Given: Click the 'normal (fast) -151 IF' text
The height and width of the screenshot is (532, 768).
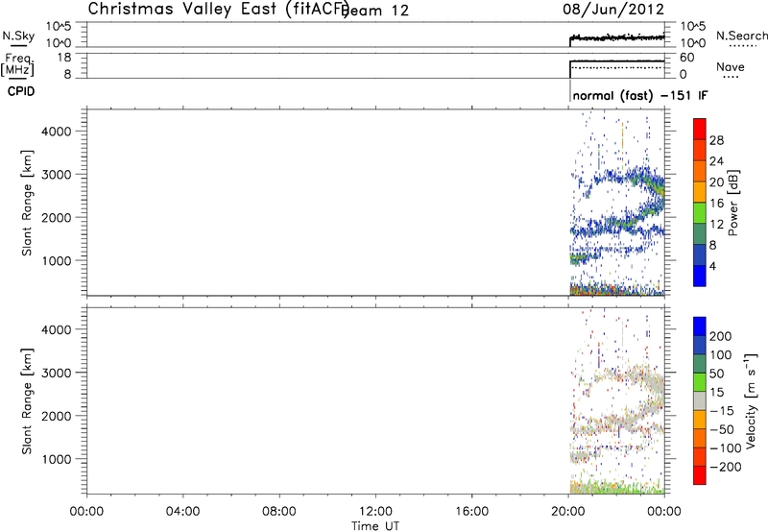Looking at the screenshot, I should [639, 95].
